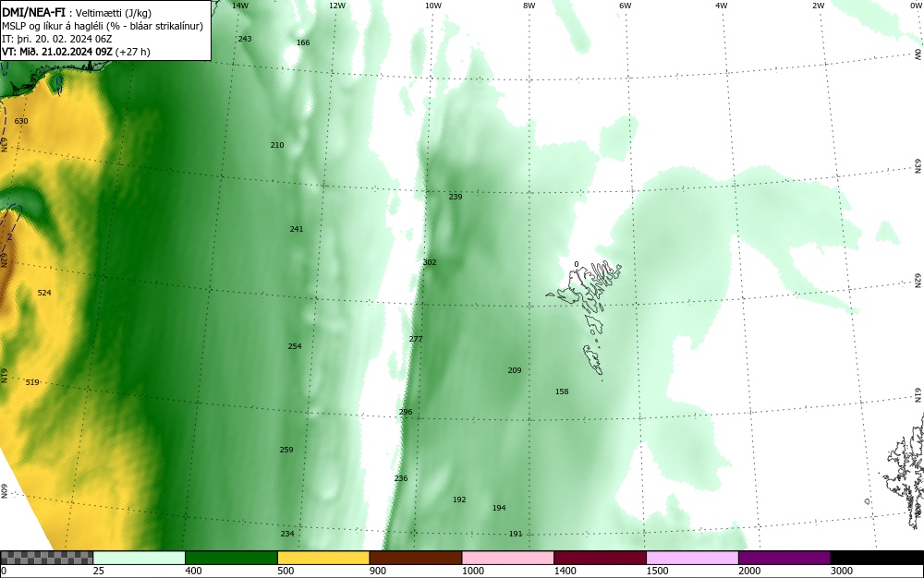Click the 254 value on the map

coord(295,346)
